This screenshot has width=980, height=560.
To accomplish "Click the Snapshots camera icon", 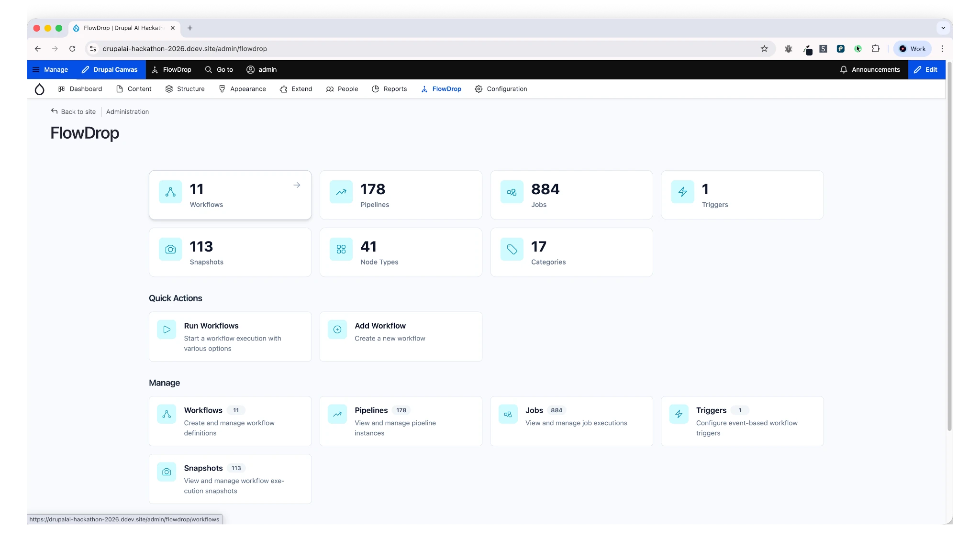I will [x=170, y=249].
